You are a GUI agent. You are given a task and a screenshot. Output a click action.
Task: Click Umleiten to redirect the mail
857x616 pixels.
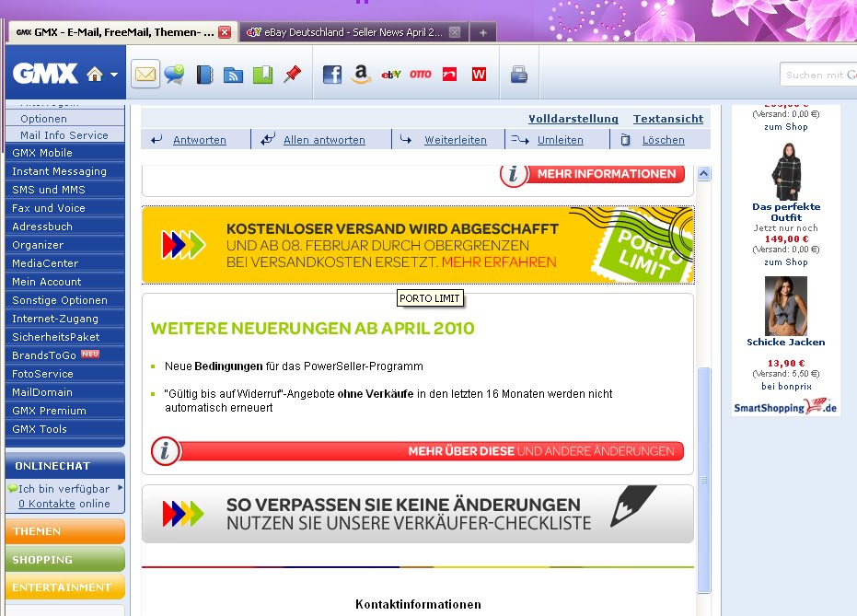pyautogui.click(x=561, y=140)
